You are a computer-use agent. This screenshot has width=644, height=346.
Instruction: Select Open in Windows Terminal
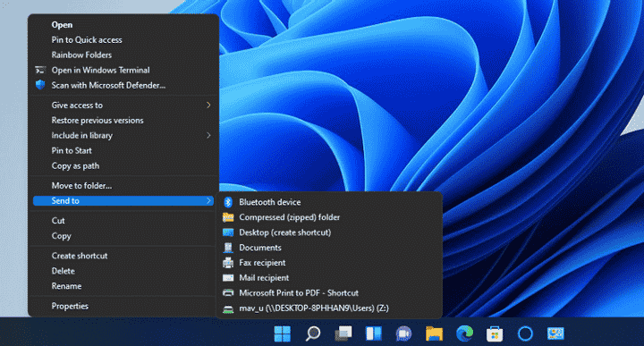click(x=100, y=71)
